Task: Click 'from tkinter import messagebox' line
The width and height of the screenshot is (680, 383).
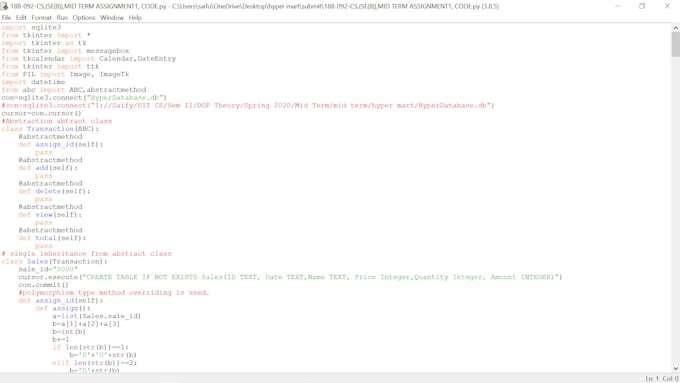Action: click(x=65, y=51)
